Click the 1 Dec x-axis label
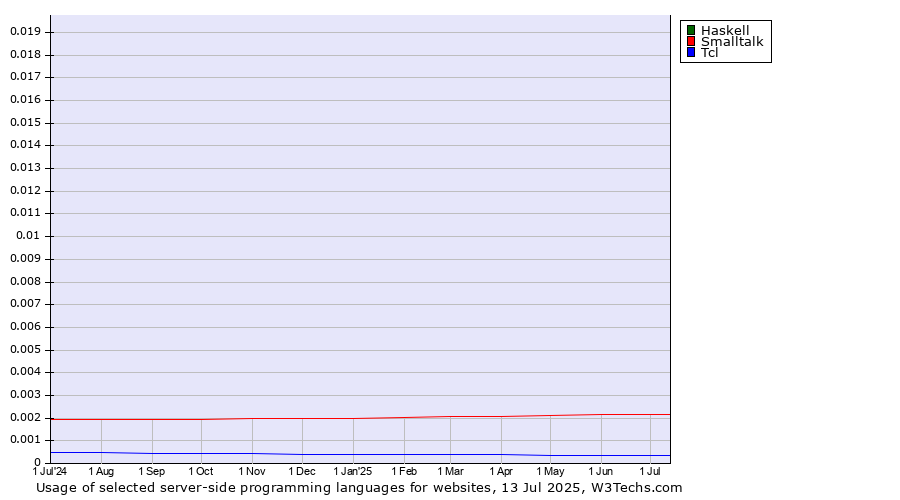 [x=302, y=471]
